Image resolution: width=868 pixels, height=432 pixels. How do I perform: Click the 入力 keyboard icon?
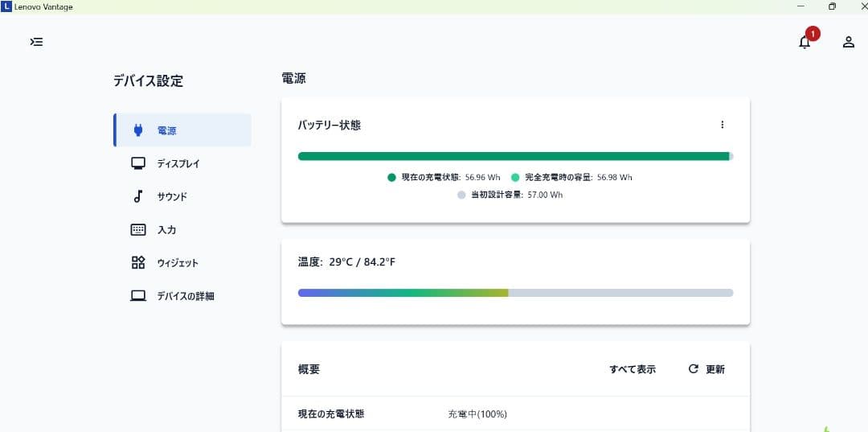coord(138,229)
